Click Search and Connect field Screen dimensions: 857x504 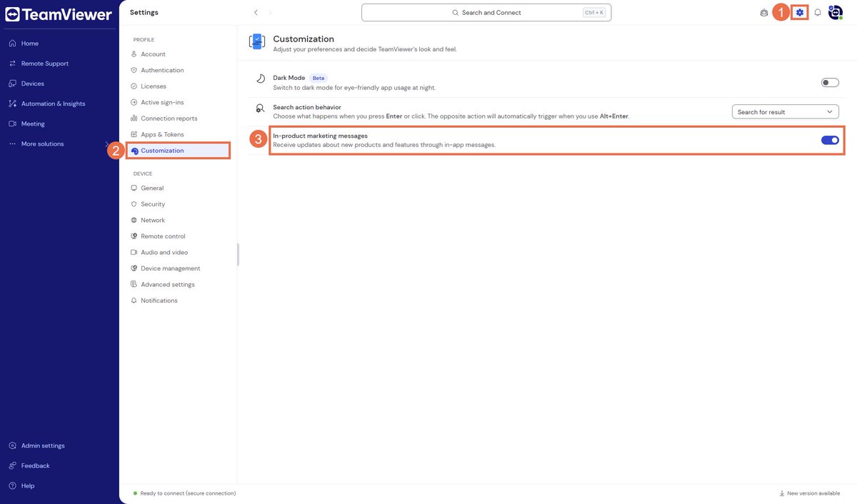tap(486, 12)
